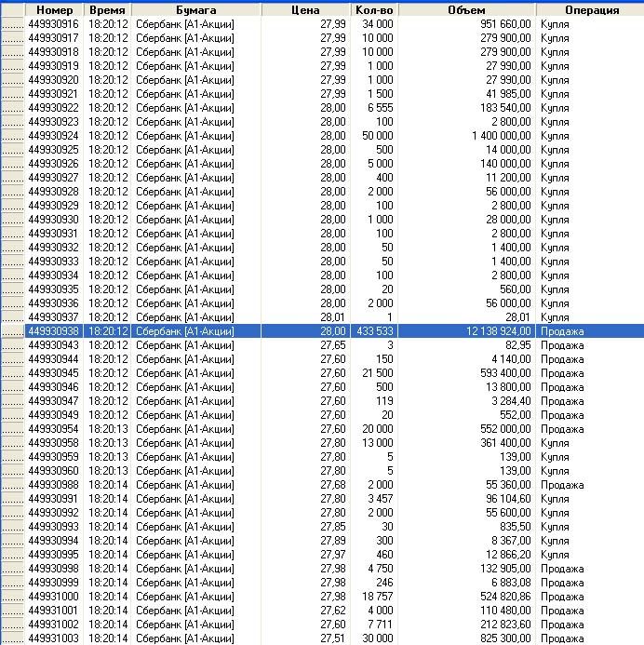Sort trades by Цена column header
Viewport: 644px width, 645px height.
point(304,10)
